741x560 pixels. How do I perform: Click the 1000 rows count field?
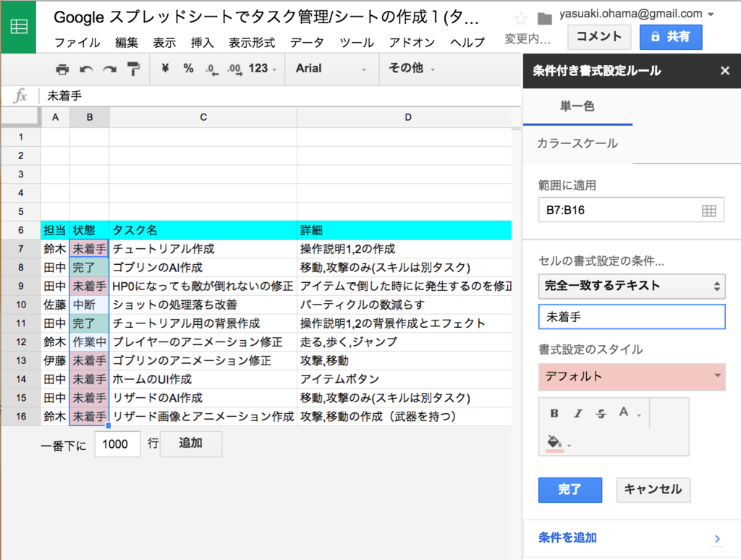click(x=117, y=444)
